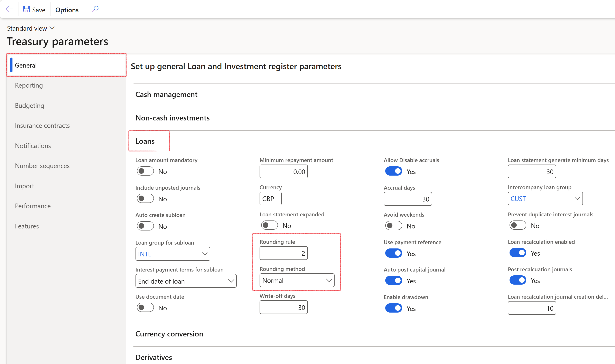
Task: Click the Minimum repayment amount field
Action: click(x=283, y=171)
